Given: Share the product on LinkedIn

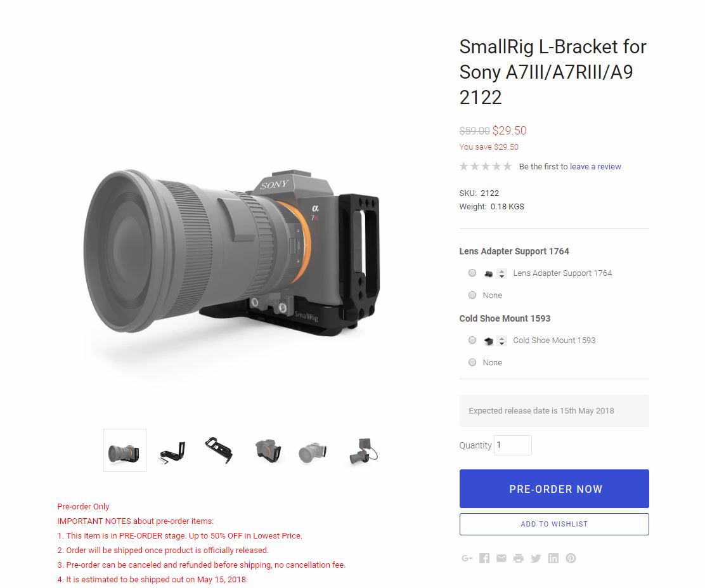Looking at the screenshot, I should pyautogui.click(x=553, y=558).
